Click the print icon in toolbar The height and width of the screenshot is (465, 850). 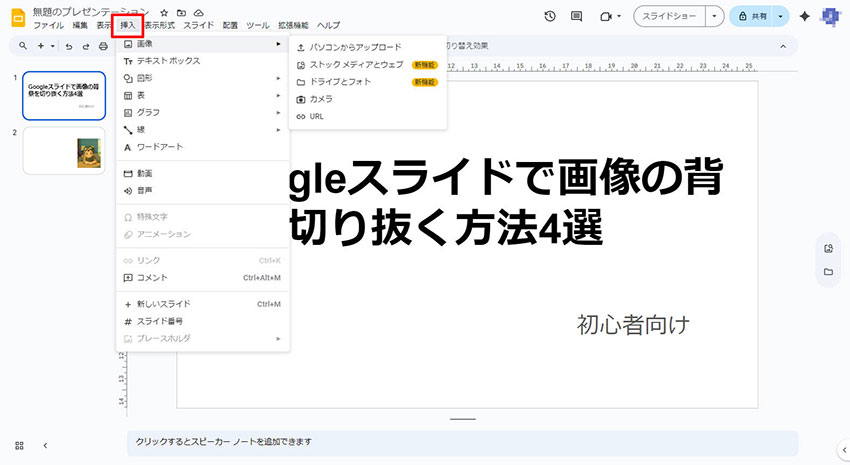tap(103, 46)
